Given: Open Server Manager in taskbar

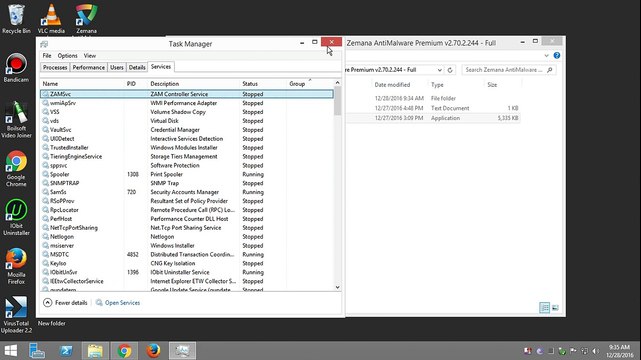Looking at the screenshot, I should (x=37, y=351).
